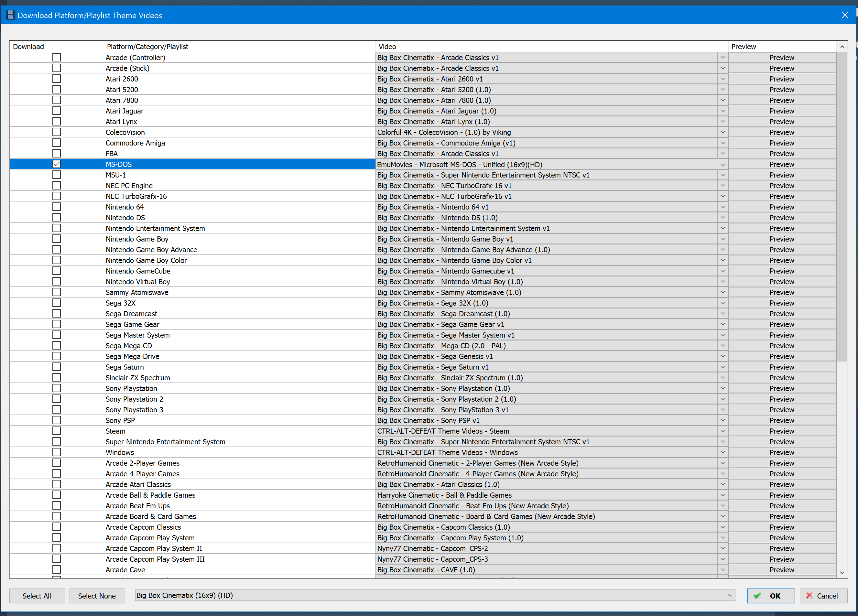Enable download for Sony Playstation 2
This screenshot has width=858, height=616.
(57, 399)
